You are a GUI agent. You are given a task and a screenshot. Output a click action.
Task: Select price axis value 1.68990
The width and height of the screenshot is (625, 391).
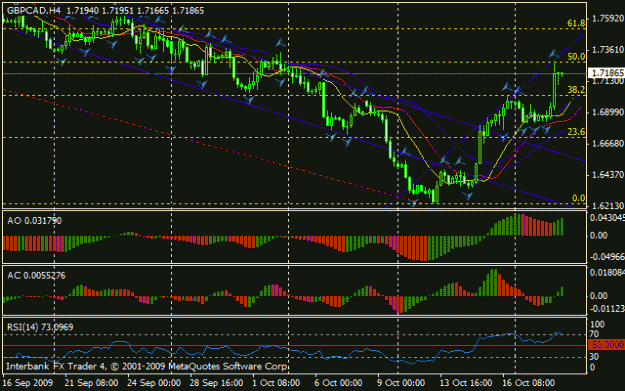point(607,112)
